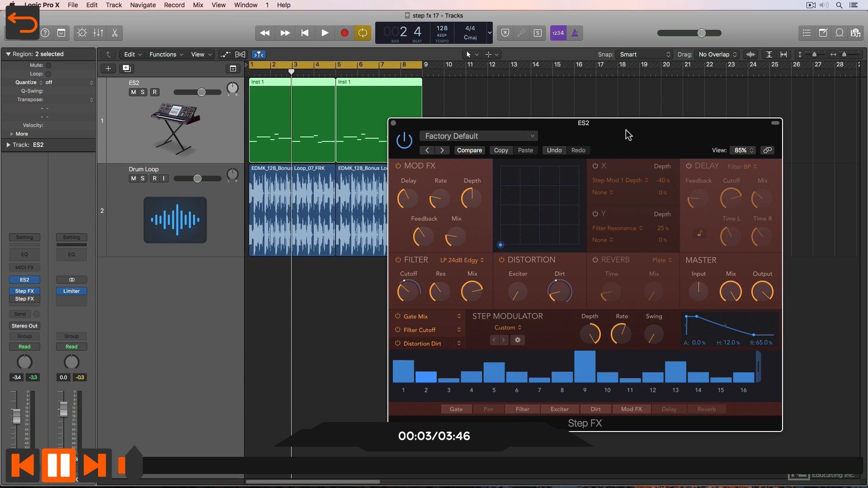868x488 pixels.
Task: Select the Inst 1 region at bar 1
Action: click(292, 120)
